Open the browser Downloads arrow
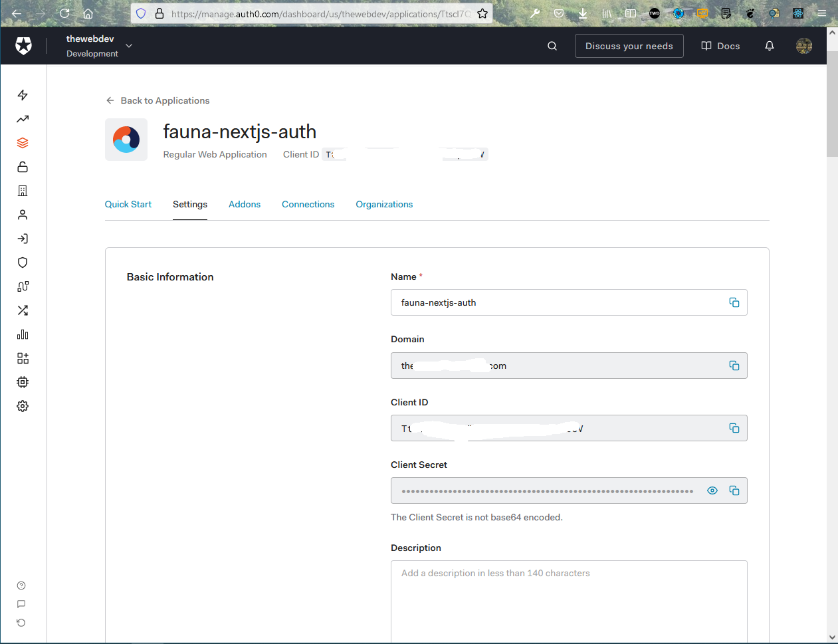838x644 pixels. click(583, 13)
